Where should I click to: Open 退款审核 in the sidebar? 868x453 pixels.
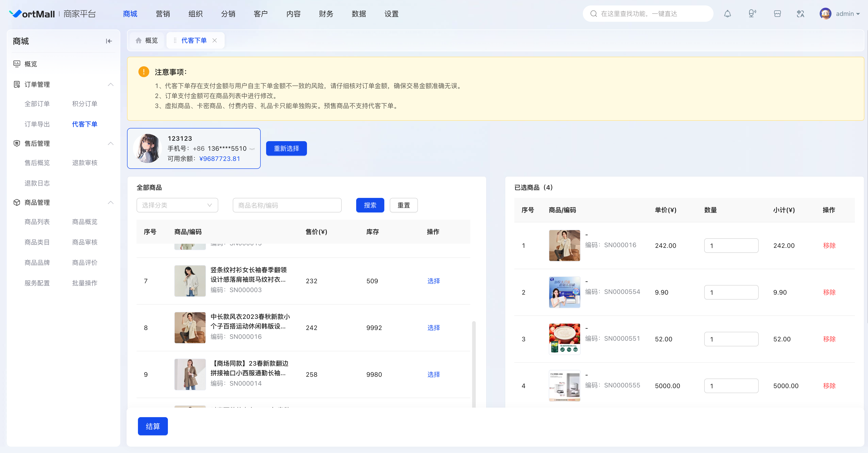click(85, 163)
